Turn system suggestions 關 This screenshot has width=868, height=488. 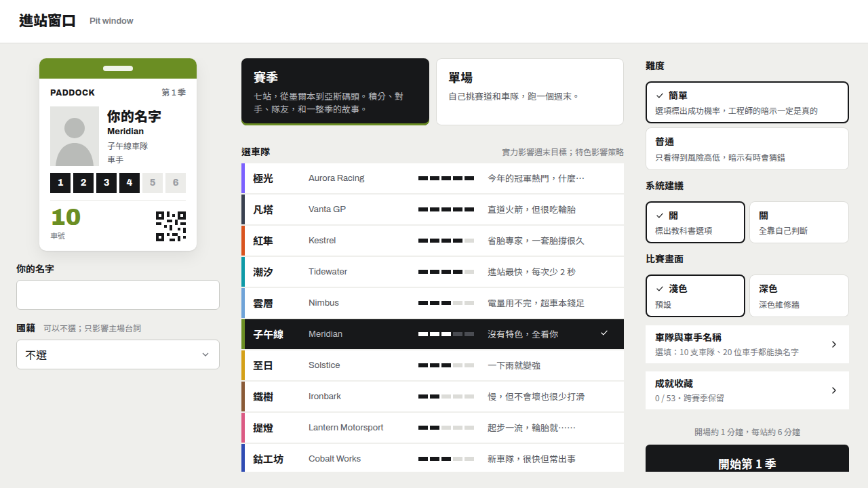point(799,222)
